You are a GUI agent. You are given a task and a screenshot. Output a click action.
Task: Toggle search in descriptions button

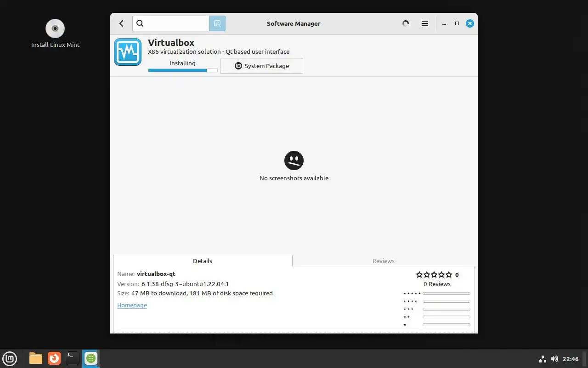tap(217, 23)
